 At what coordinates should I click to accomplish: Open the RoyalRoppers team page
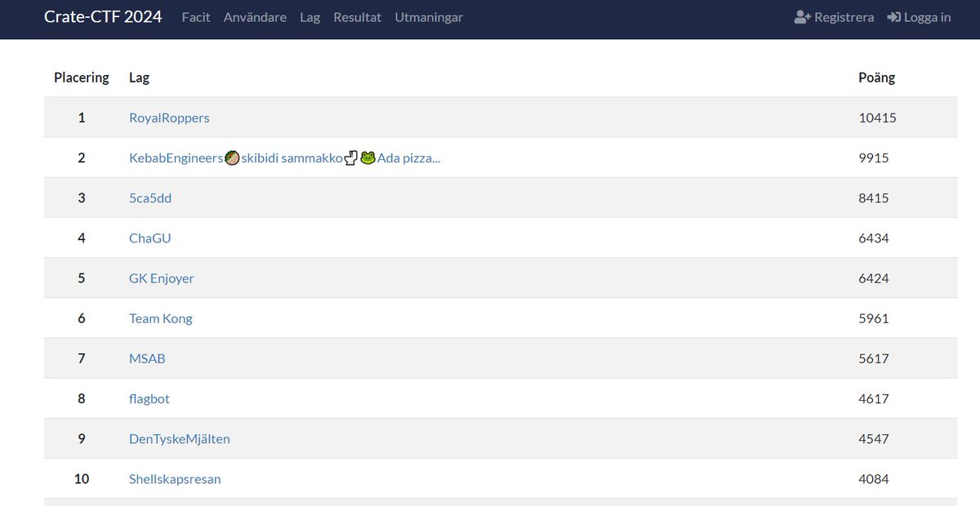click(x=169, y=118)
